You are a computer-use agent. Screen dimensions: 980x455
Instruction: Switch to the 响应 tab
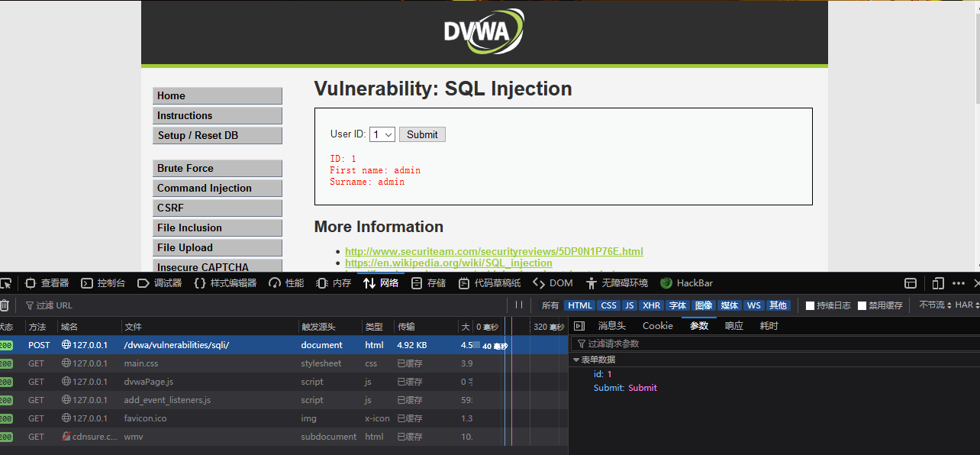point(734,326)
